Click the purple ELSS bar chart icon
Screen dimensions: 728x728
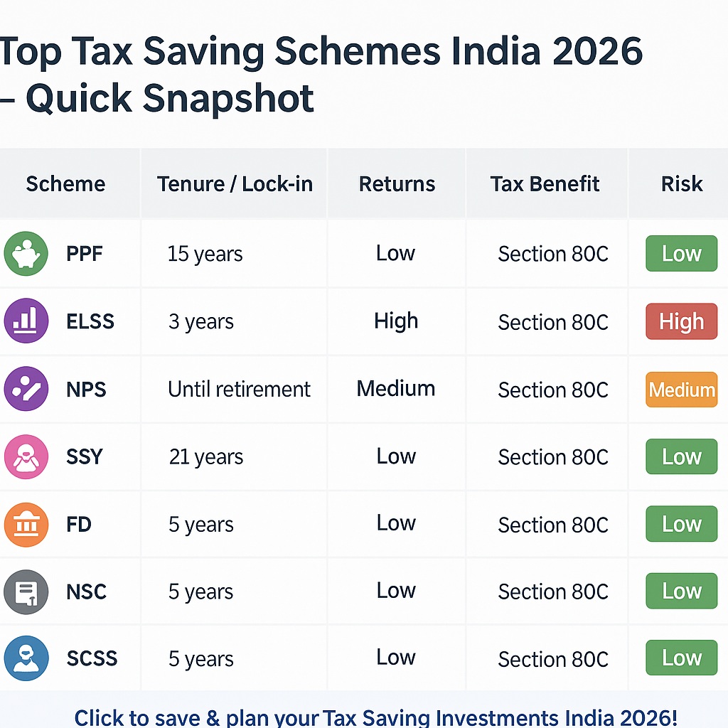(x=26, y=321)
